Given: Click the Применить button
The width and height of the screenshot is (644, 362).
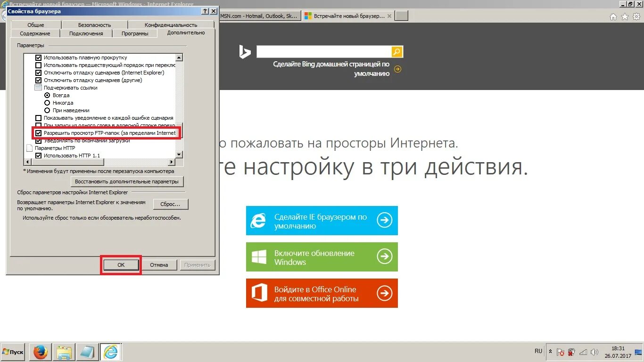Looking at the screenshot, I should 198,265.
